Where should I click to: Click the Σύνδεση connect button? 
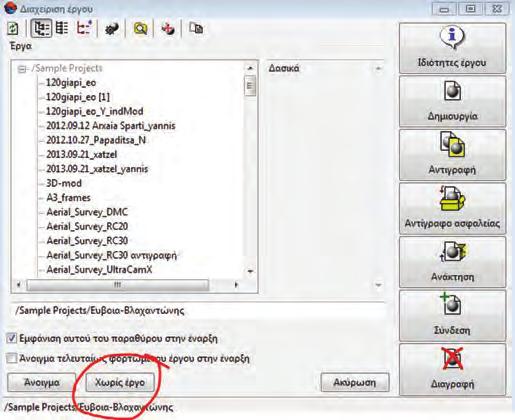pos(452,316)
